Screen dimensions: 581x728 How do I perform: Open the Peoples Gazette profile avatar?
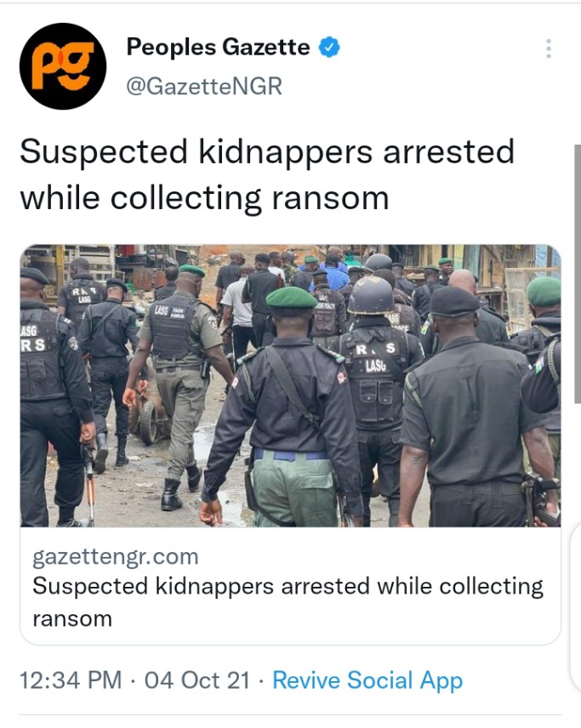(63, 66)
